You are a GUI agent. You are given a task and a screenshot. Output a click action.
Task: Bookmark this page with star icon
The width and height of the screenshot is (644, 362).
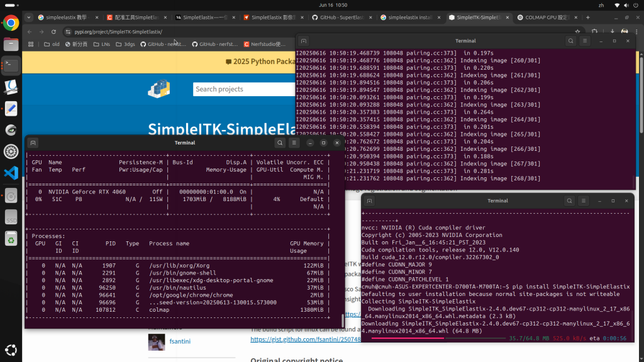point(577,31)
